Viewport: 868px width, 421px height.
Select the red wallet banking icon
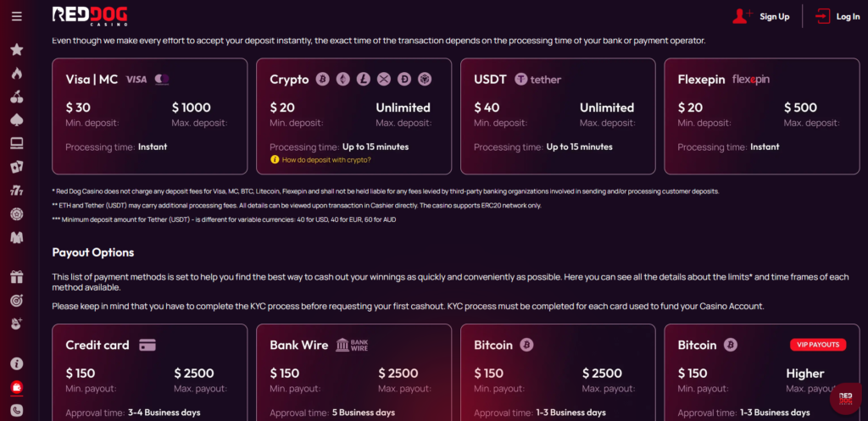coord(17,387)
